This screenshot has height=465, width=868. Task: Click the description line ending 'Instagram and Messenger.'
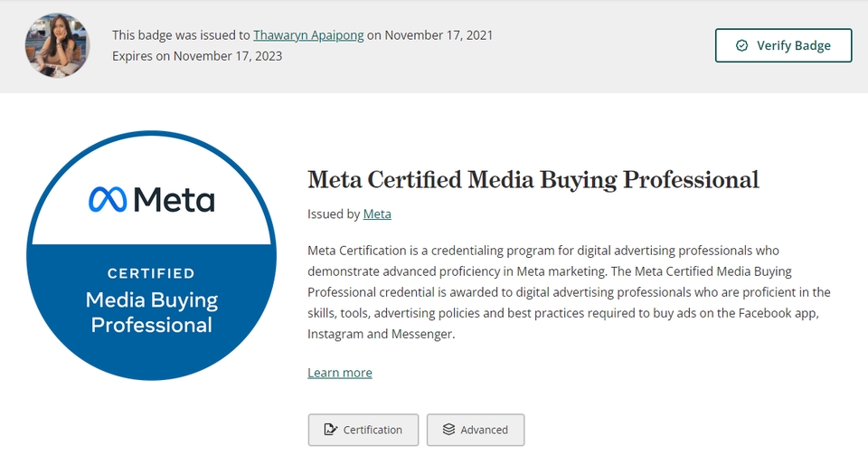click(382, 335)
